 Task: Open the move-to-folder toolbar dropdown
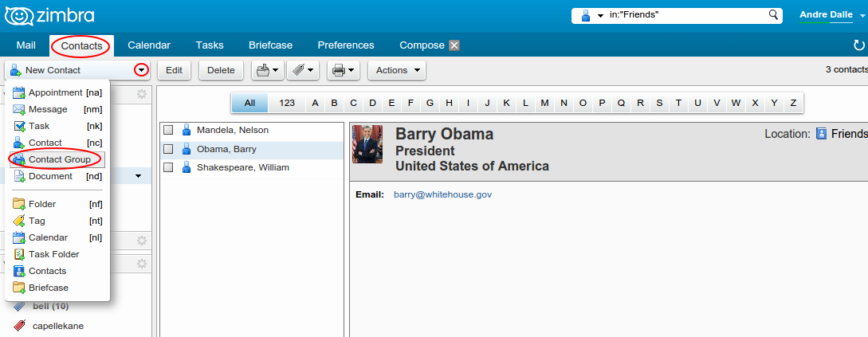click(x=268, y=70)
